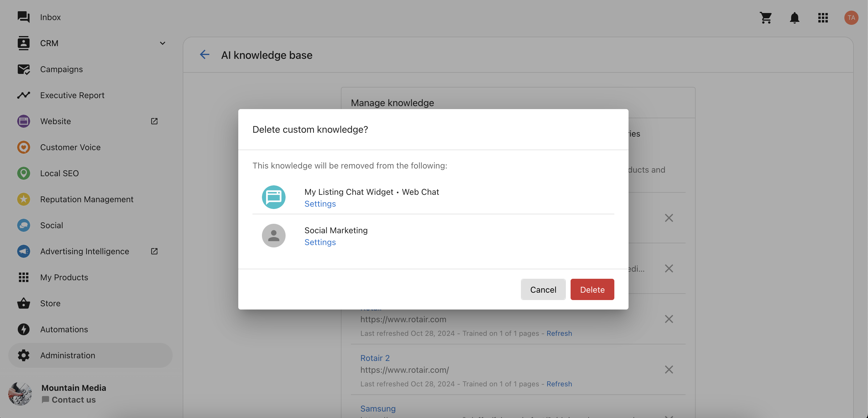Click the Store basket icon
868x418 pixels.
pyautogui.click(x=24, y=303)
